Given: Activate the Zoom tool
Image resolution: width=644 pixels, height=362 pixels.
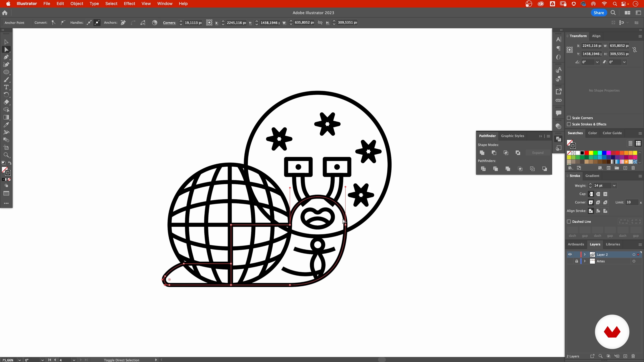Looking at the screenshot, I should coord(6,155).
